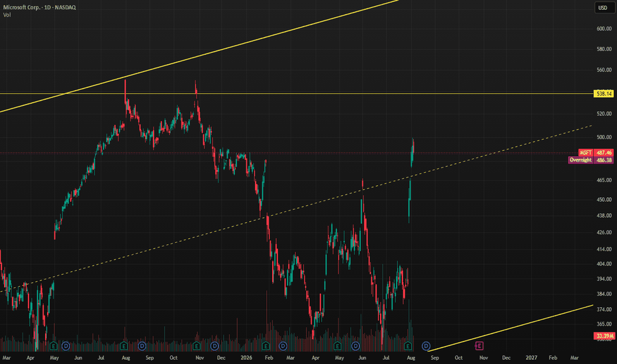Open earnings E marker above May after 2026
Image resolution: width=617 pixels, height=364 pixels.
pyautogui.click(x=337, y=346)
